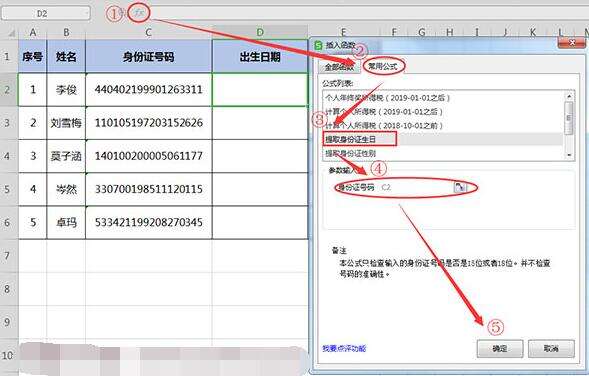Select row 3 header

click(x=8, y=123)
